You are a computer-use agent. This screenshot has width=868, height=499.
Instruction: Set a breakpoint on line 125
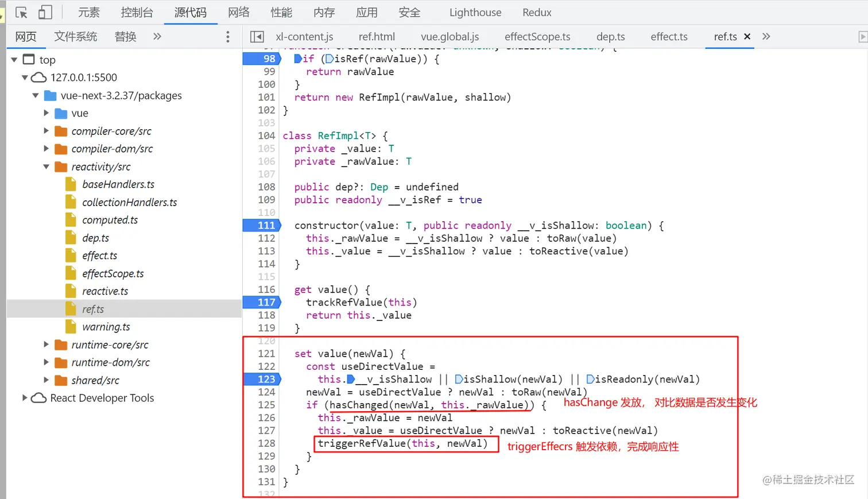tap(266, 405)
